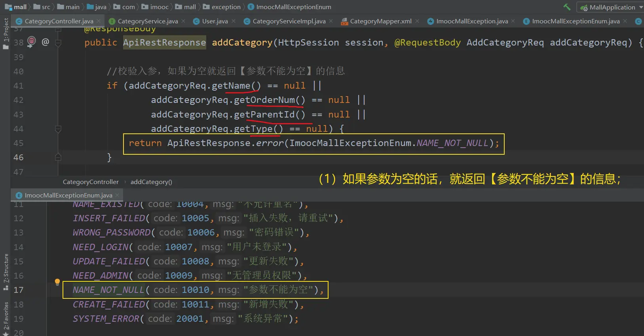Switch to the CategoryMapper.xml tab
The width and height of the screenshot is (644, 336).
pyautogui.click(x=380, y=21)
